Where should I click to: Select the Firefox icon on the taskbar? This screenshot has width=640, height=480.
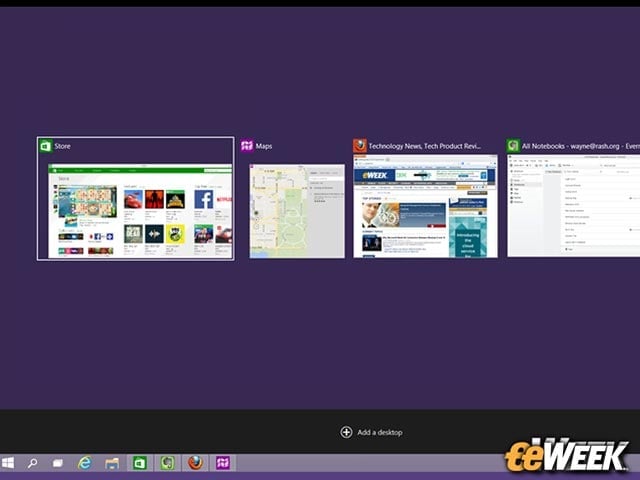coord(195,463)
